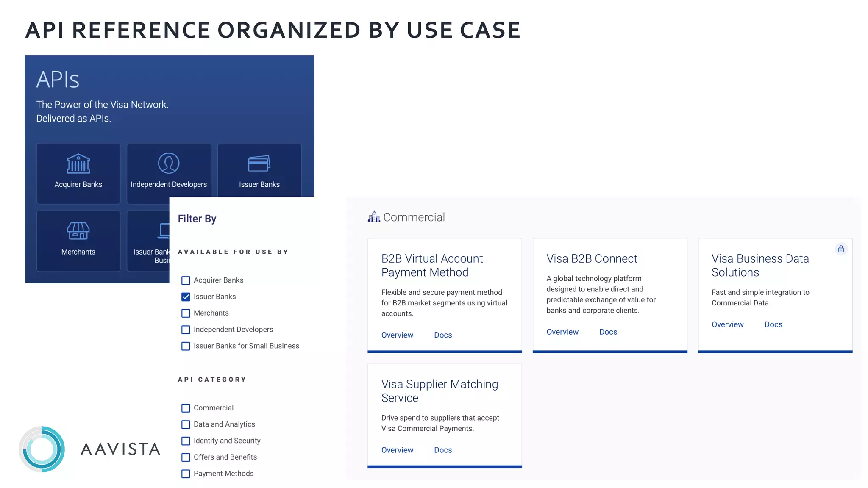This screenshot has width=868, height=488.
Task: Uncheck the Issuer Banks filter checkbox
Action: 186,297
